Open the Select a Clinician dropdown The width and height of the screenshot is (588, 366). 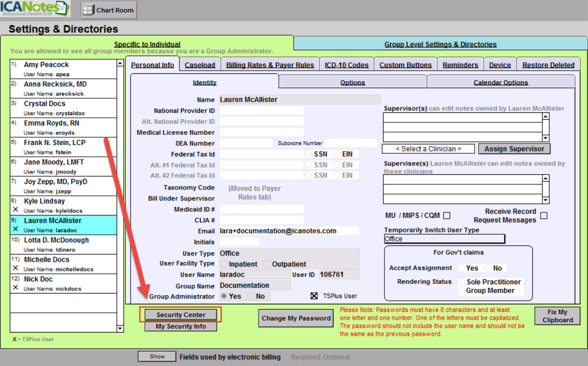pos(428,149)
